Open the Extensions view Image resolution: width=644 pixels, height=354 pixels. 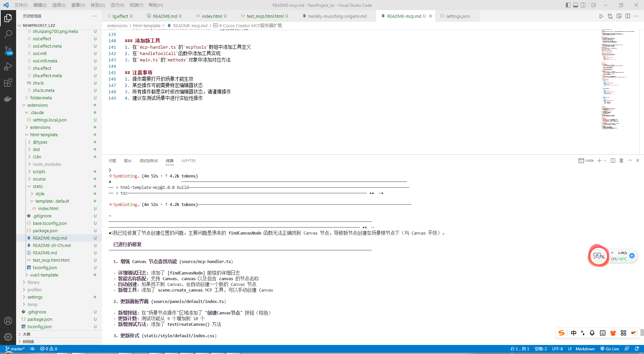click(8, 83)
